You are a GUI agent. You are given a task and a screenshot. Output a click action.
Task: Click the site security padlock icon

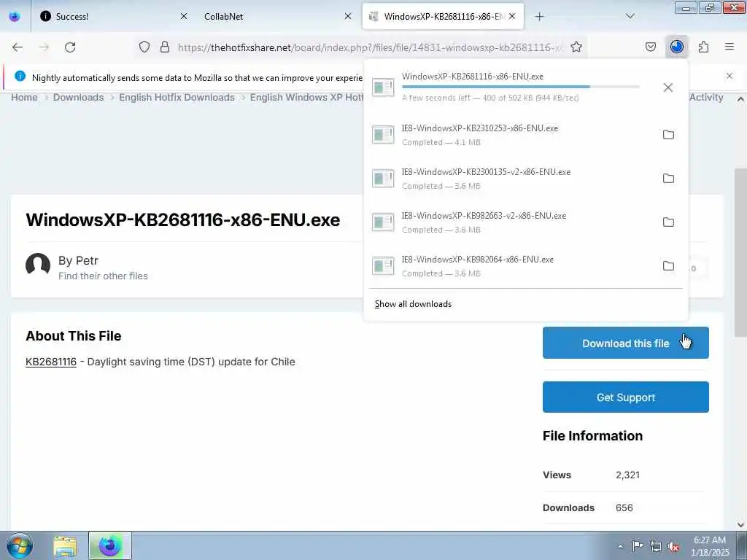pyautogui.click(x=165, y=47)
